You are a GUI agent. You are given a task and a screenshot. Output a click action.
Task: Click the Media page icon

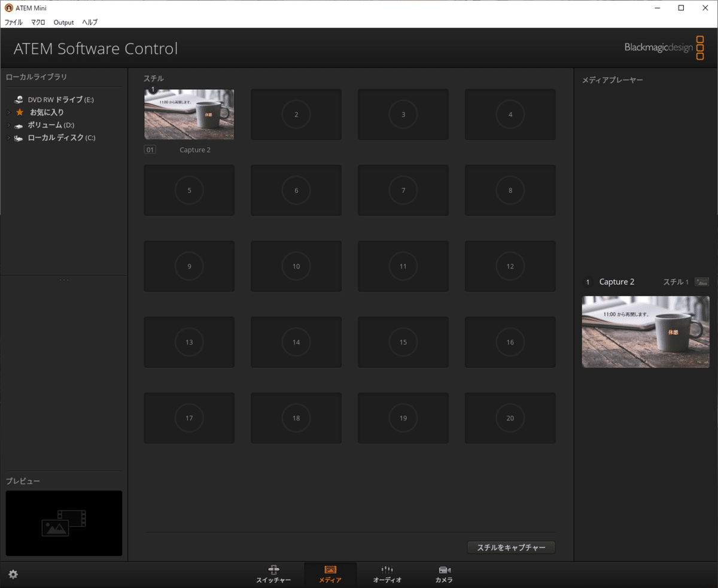click(x=330, y=570)
